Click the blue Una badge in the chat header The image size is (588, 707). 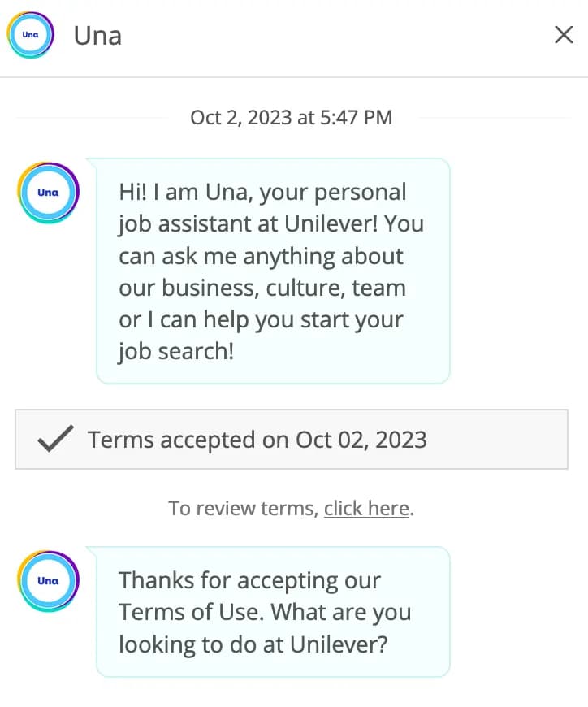[x=30, y=34]
